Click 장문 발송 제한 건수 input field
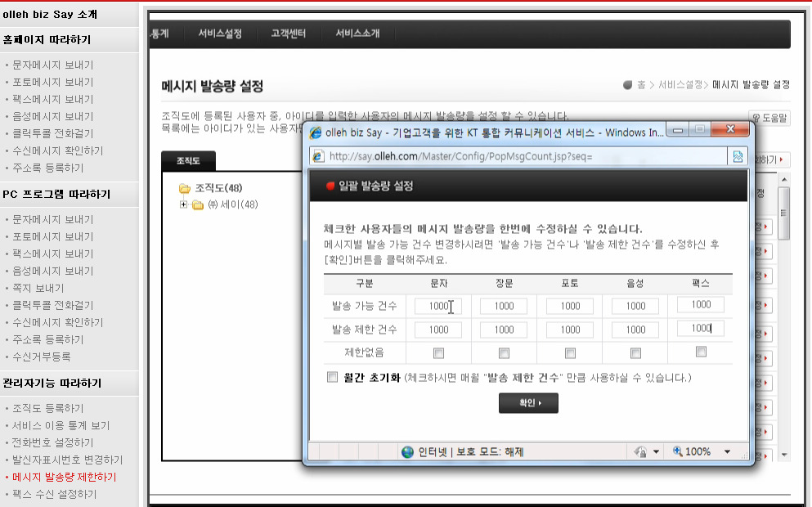812x507 pixels. 504,330
